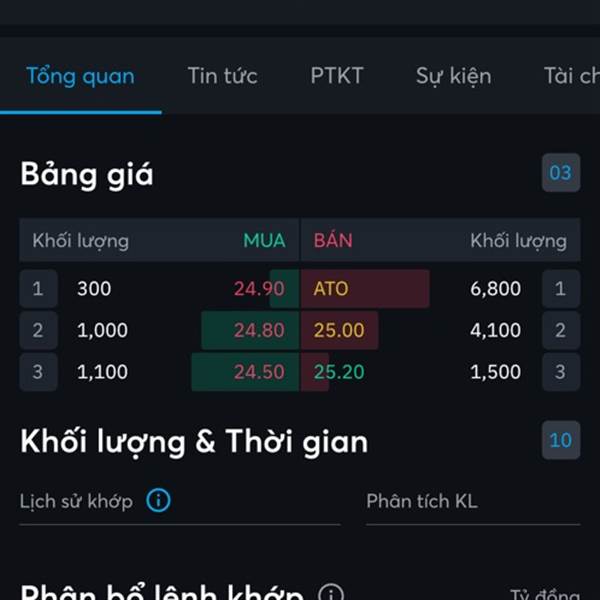This screenshot has height=600, width=600.
Task: Open the PTKT tab
Action: tap(337, 76)
